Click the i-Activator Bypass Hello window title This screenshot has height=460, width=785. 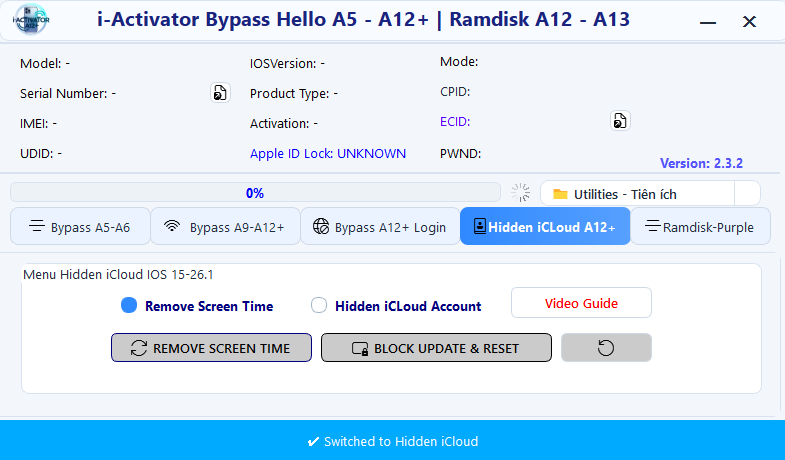(363, 20)
